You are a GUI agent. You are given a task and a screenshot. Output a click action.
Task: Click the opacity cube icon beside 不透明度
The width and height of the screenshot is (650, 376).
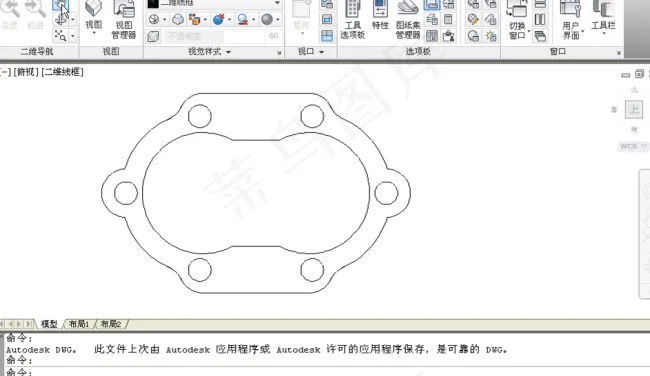[153, 36]
